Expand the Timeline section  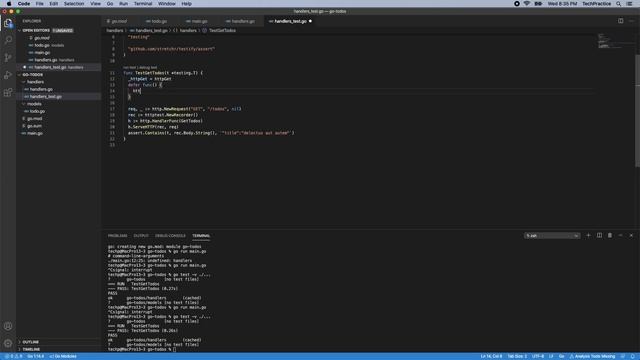[59, 349]
